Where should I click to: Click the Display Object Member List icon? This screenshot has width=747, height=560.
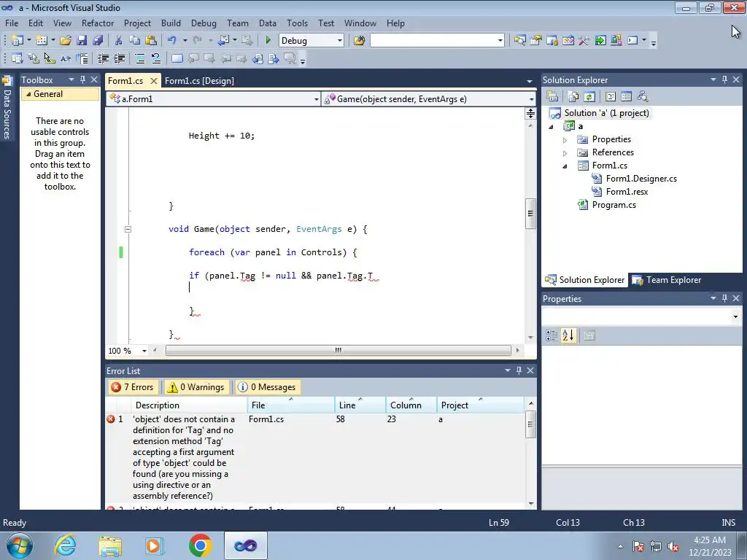click(18, 58)
